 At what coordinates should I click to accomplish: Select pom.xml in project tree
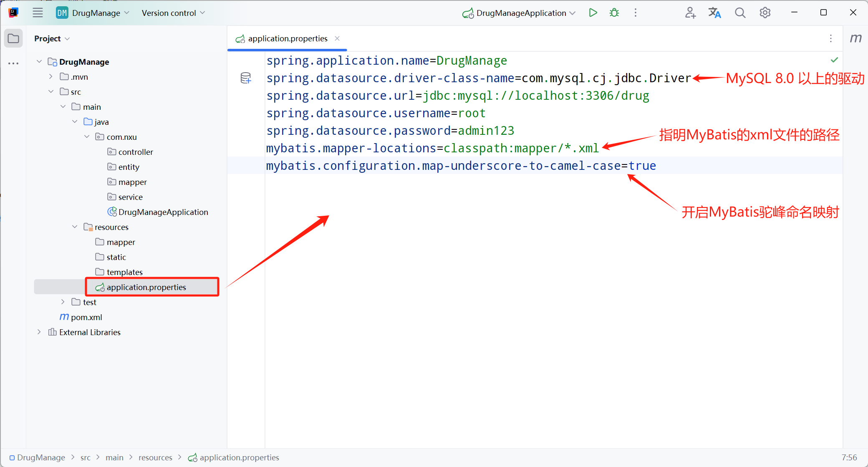click(x=86, y=317)
